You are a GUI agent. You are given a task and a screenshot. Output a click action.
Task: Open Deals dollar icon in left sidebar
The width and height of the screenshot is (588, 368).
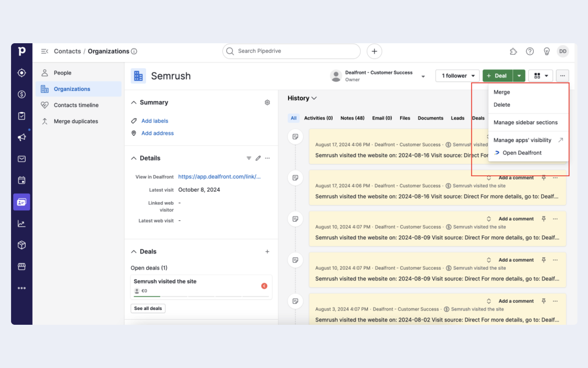(22, 94)
